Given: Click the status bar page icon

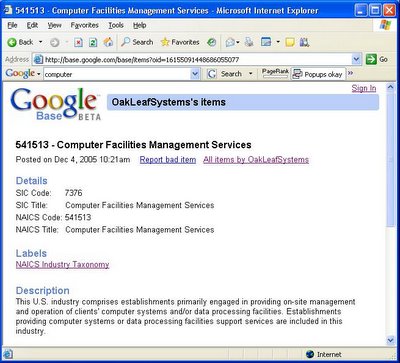Looking at the screenshot, I should (x=8, y=354).
